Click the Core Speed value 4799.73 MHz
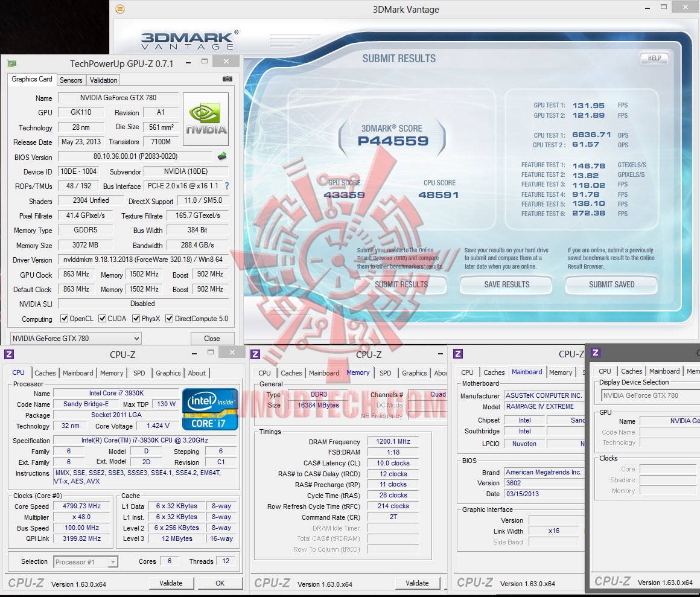 tap(81, 506)
